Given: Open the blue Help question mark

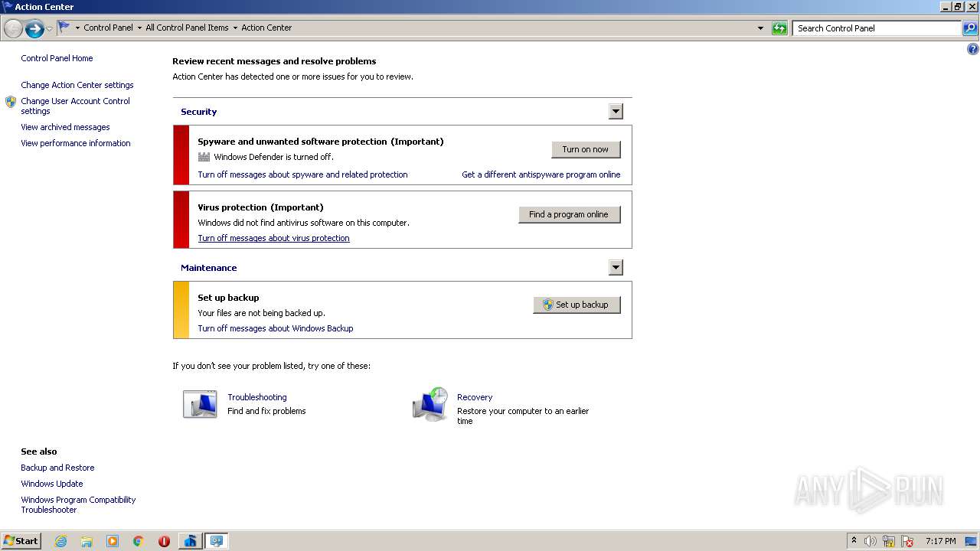Looking at the screenshot, I should (x=972, y=49).
